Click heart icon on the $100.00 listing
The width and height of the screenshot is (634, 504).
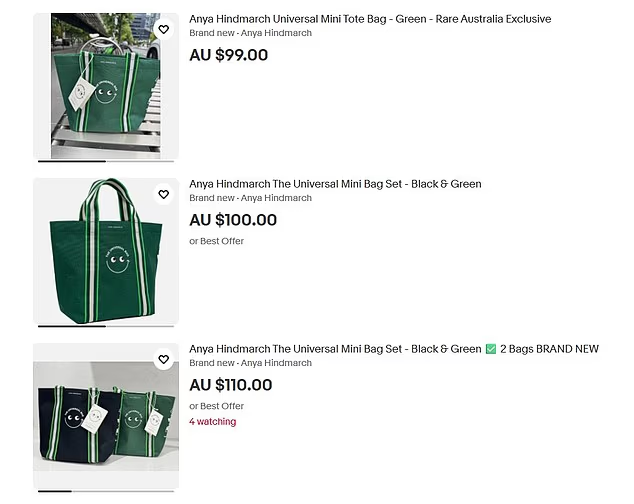tap(163, 195)
